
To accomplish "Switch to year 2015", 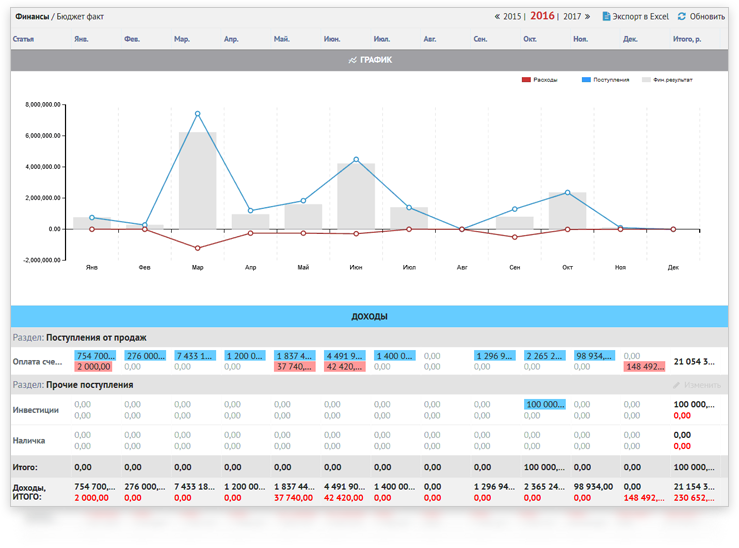I will [x=513, y=17].
